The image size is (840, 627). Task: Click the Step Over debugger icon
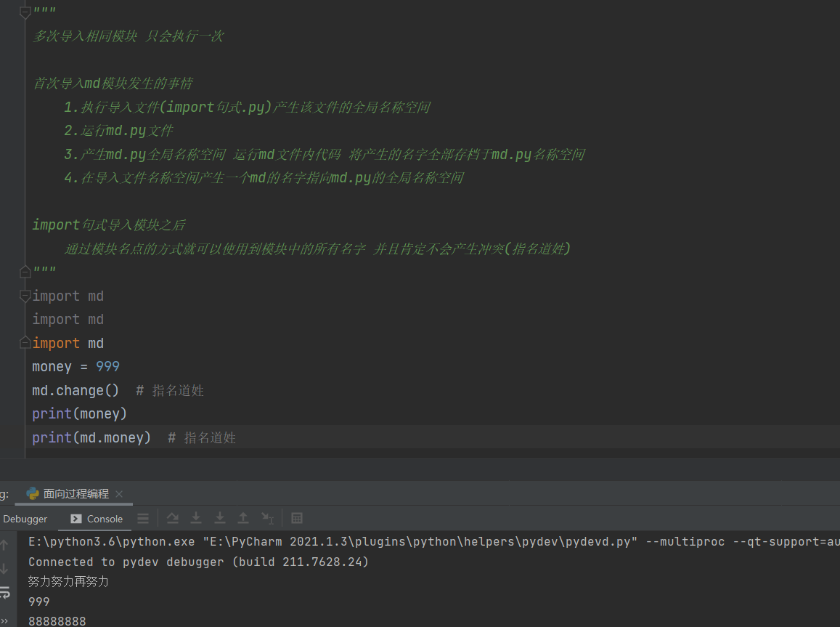click(x=173, y=518)
